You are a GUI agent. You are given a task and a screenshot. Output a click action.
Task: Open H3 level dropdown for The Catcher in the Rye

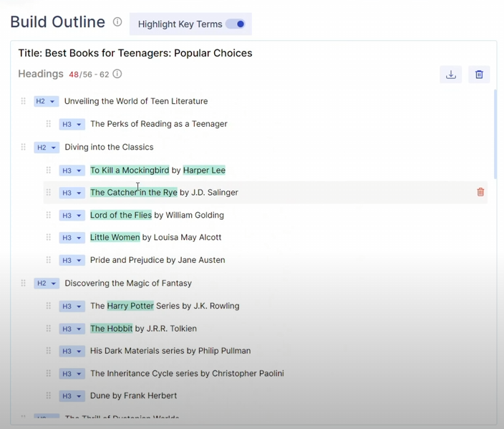click(x=72, y=193)
